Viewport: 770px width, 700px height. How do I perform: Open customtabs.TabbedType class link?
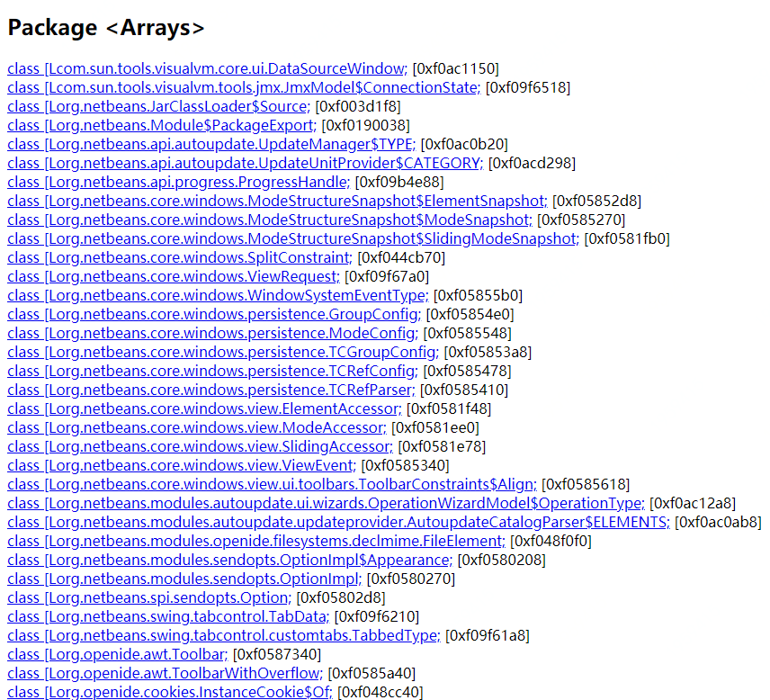224,636
